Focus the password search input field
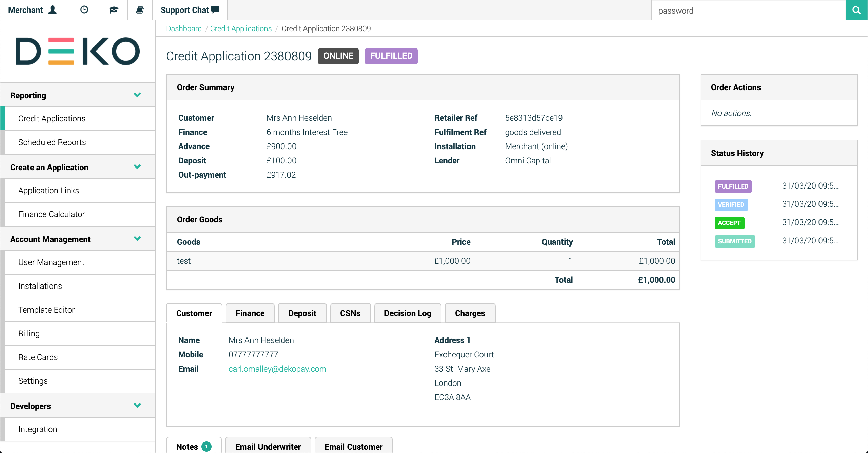 click(748, 11)
